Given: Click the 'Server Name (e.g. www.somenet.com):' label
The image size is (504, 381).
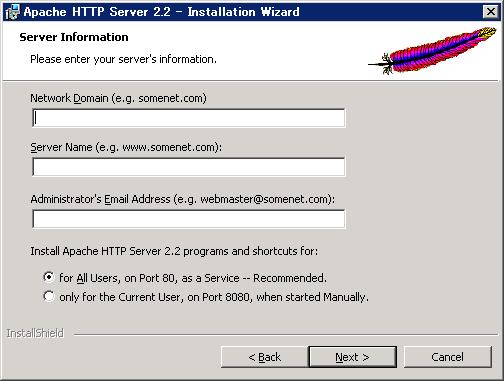Looking at the screenshot, I should point(126,147).
